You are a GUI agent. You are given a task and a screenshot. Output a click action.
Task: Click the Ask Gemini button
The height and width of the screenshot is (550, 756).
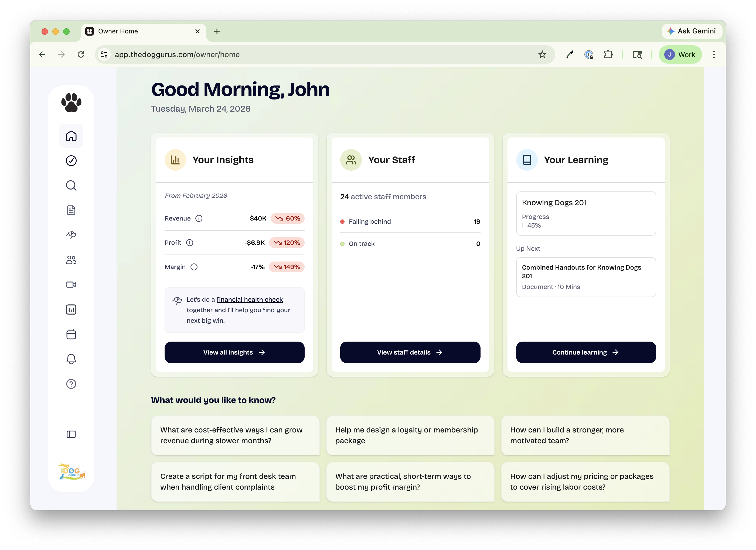pos(692,31)
